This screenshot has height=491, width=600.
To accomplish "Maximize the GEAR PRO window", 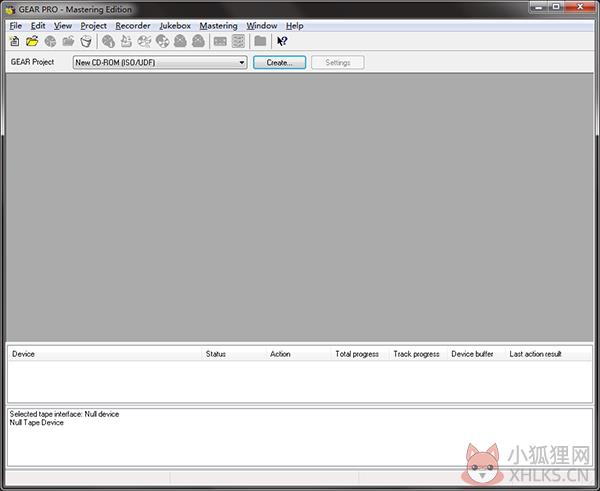I will click(556, 7).
